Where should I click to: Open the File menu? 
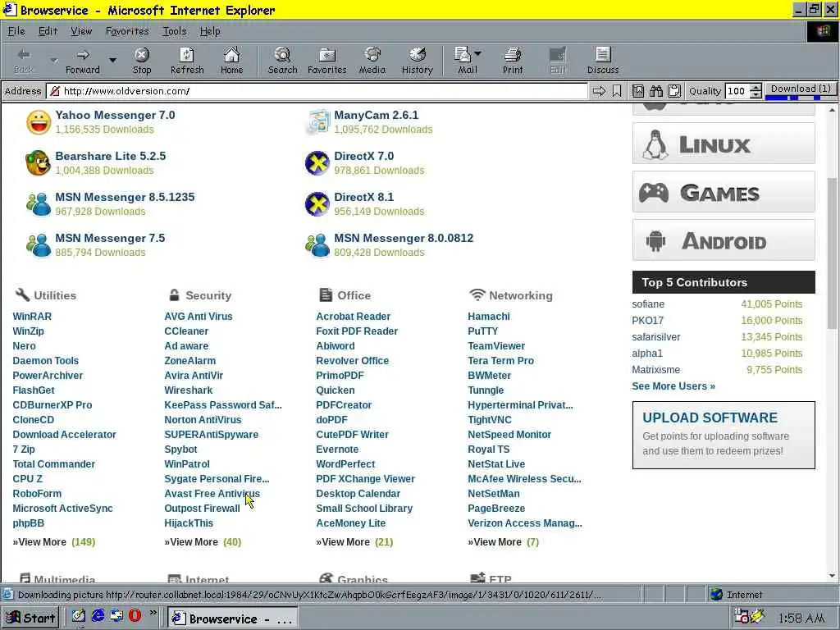pos(16,32)
